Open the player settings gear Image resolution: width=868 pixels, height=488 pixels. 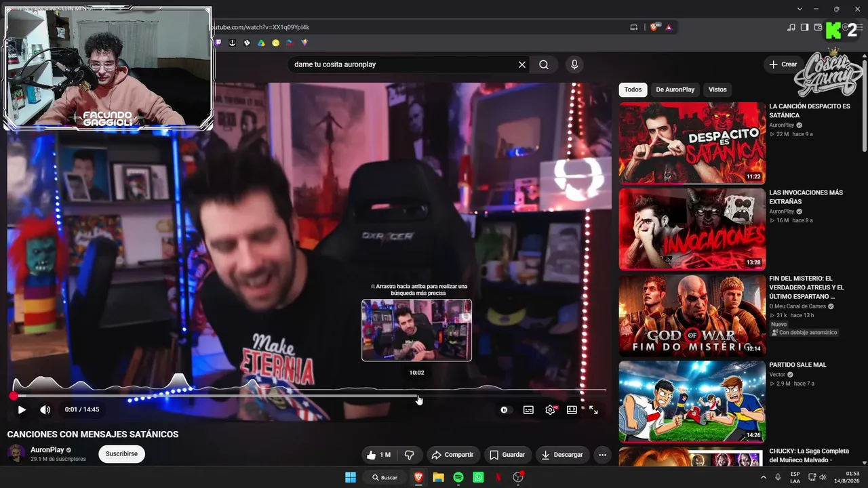point(551,409)
